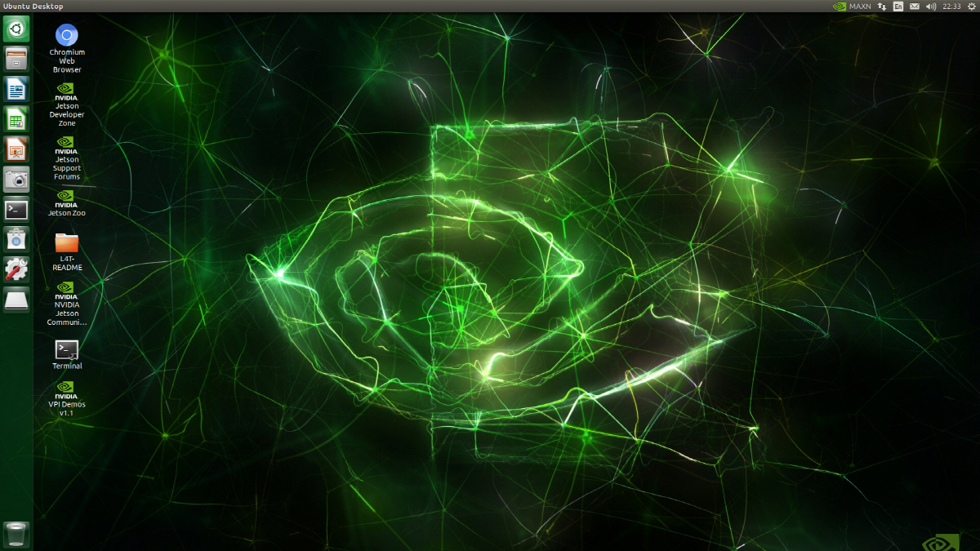Click the Ubuntu Desktop panel title
Screen dimensions: 980x551
tap(33, 6)
